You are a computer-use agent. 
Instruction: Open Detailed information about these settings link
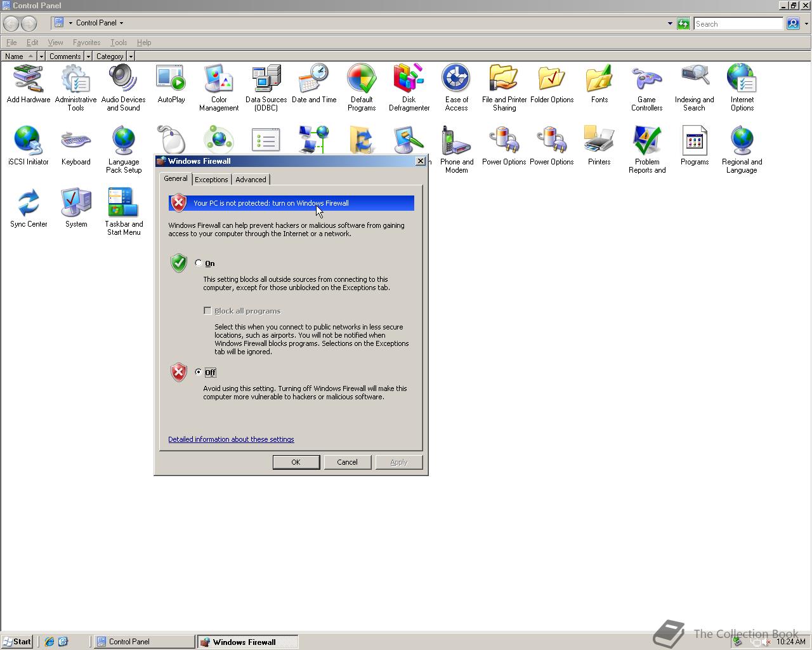pos(231,439)
